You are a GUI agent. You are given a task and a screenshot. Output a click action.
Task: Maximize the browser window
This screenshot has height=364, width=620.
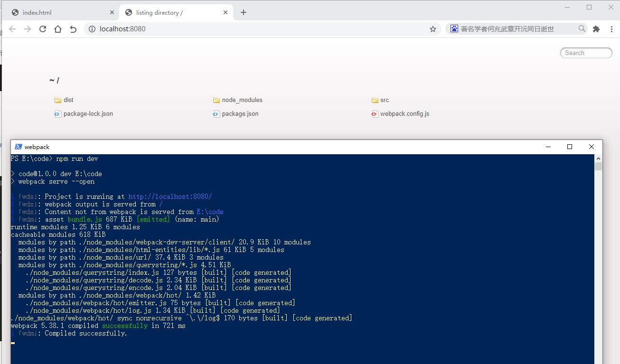coord(589,7)
